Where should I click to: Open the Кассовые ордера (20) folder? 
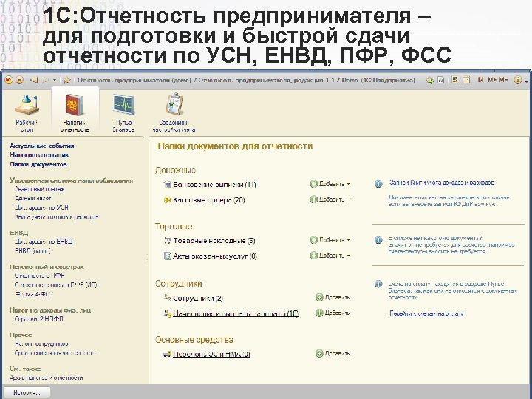pos(208,200)
